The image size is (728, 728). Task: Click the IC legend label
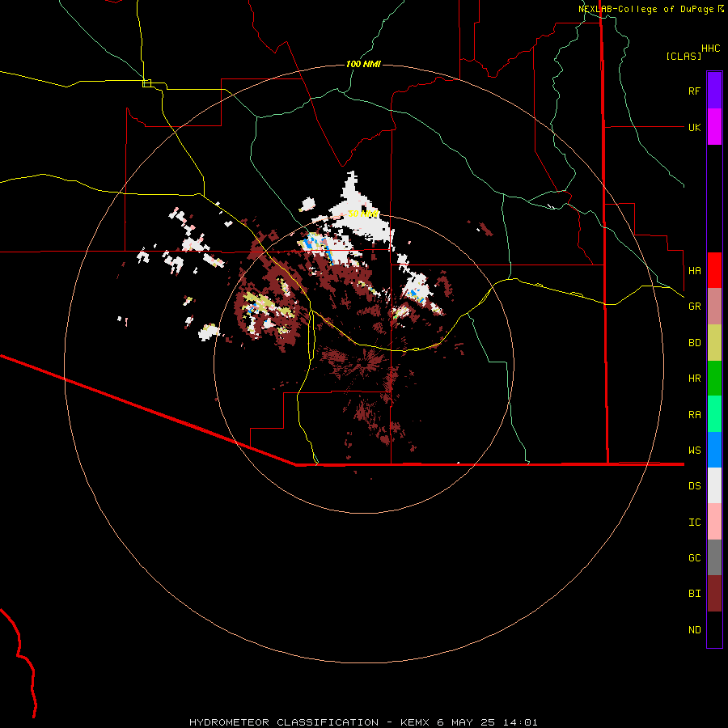[x=694, y=523]
